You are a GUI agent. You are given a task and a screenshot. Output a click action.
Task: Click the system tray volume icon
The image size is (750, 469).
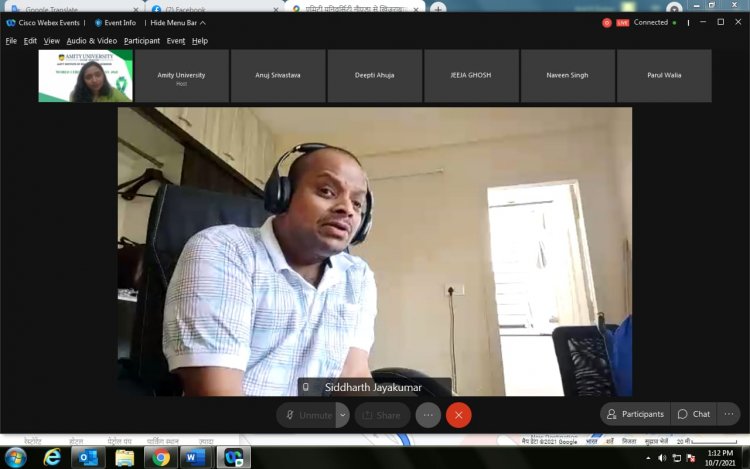662,457
